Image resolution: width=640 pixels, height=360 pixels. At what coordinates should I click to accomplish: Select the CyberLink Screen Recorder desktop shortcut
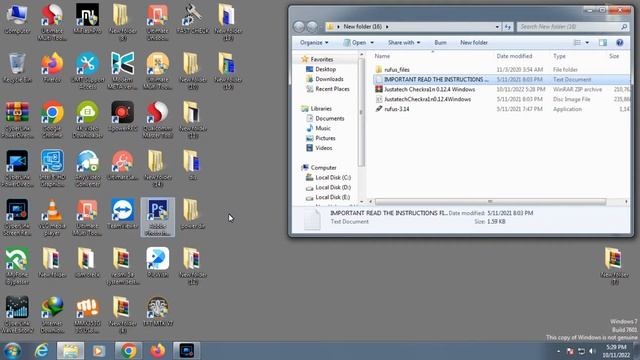(x=17, y=218)
